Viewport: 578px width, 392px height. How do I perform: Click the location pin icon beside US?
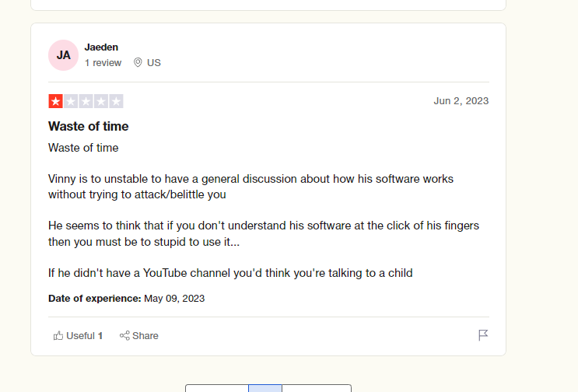(x=138, y=62)
